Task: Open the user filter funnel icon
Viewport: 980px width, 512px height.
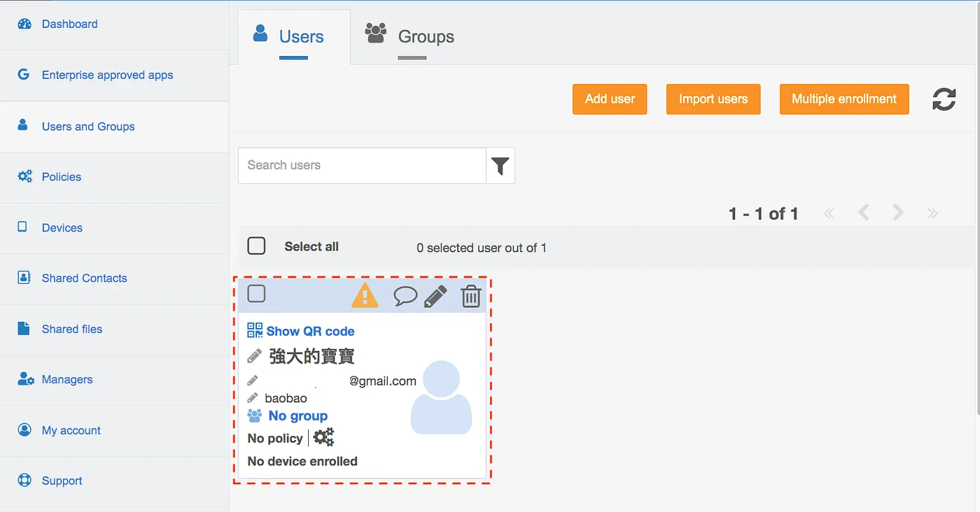Action: pyautogui.click(x=500, y=166)
